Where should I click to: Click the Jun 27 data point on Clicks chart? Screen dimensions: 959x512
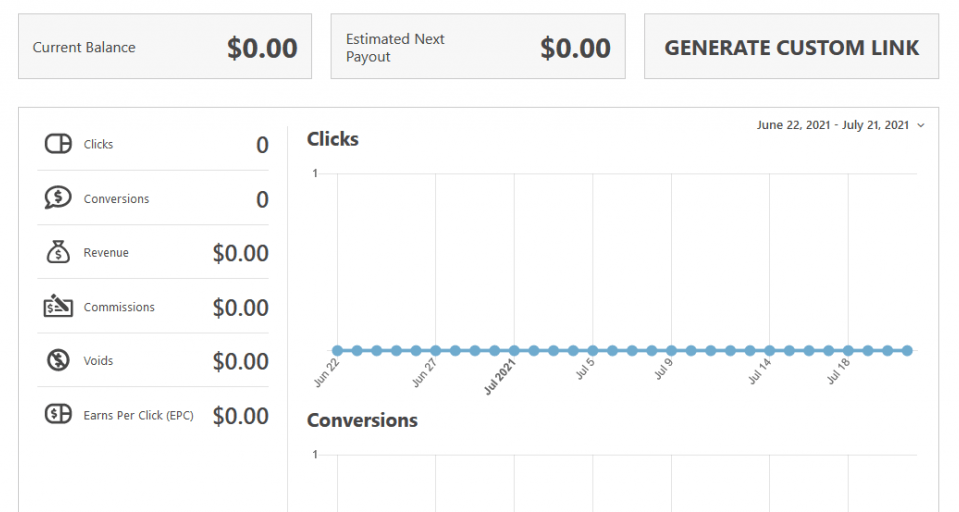pos(435,350)
